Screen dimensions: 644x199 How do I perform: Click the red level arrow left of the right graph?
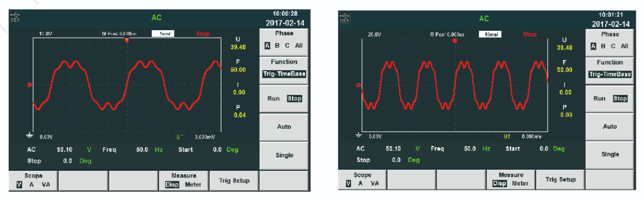(x=358, y=85)
